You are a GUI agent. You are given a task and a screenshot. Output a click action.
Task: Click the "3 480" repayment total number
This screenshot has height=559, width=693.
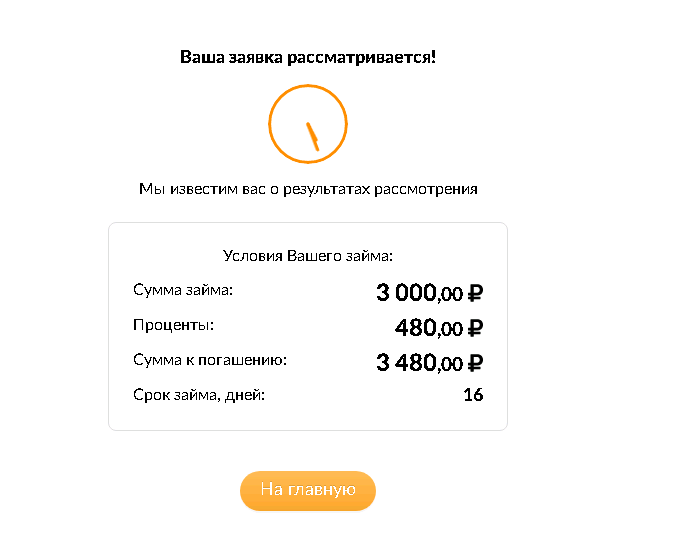406,363
